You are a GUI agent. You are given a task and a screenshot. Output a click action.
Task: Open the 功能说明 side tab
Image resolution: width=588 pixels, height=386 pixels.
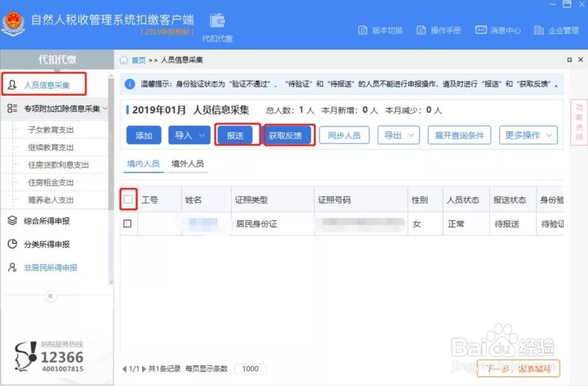coord(579,122)
